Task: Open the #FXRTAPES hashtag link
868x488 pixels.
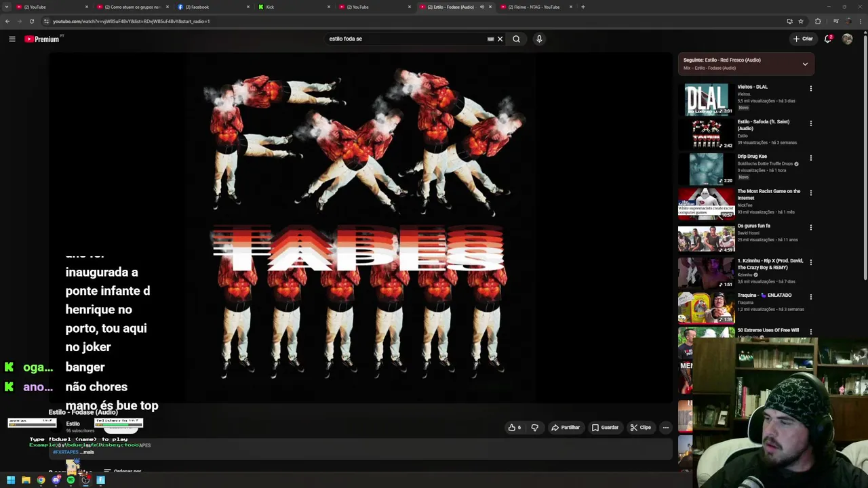Action: [x=66, y=452]
